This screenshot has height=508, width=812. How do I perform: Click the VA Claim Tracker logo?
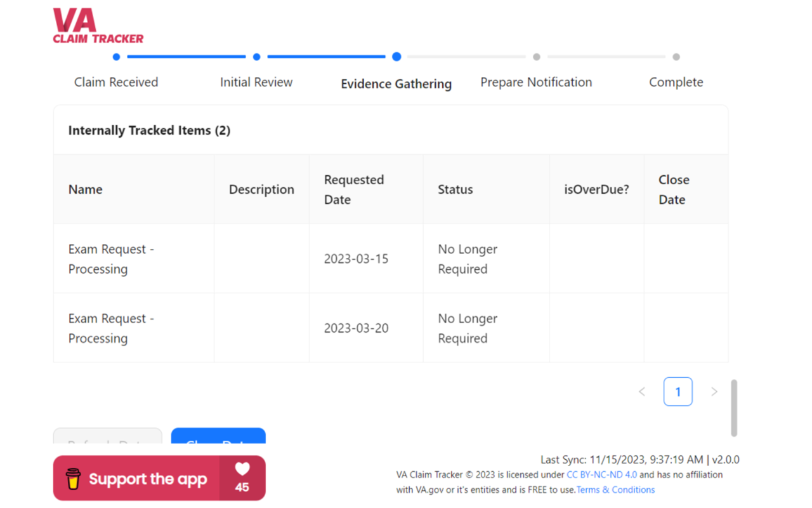point(96,25)
